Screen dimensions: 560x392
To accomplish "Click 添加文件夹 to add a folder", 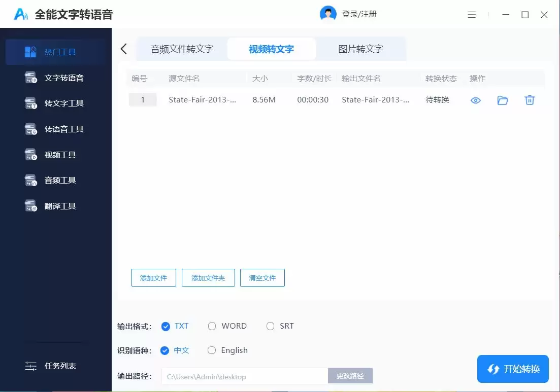I will pyautogui.click(x=208, y=277).
